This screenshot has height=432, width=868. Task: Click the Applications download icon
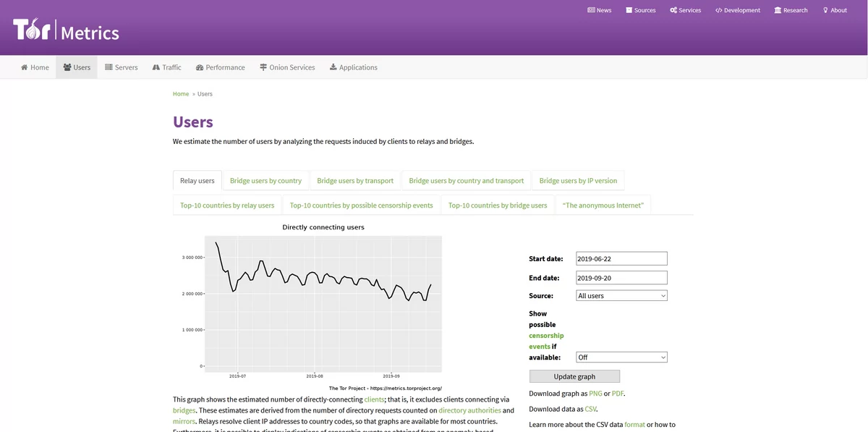point(333,67)
